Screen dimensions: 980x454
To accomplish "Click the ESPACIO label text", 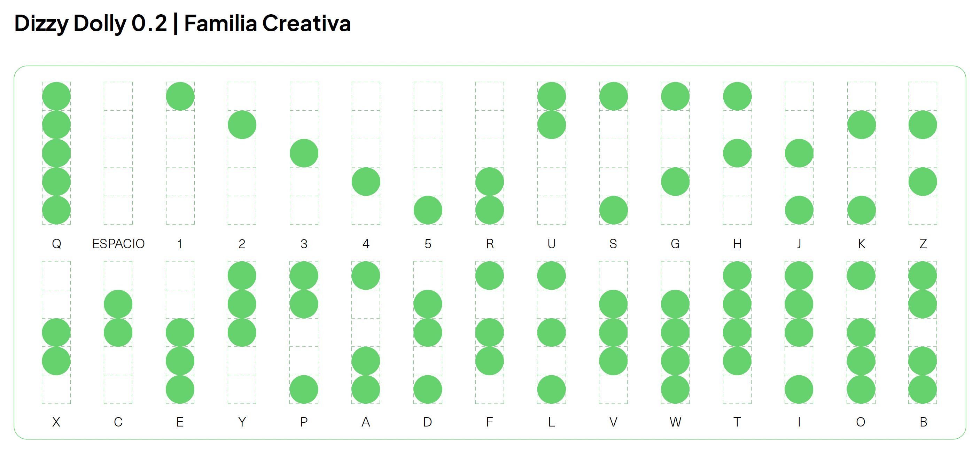I will [118, 244].
